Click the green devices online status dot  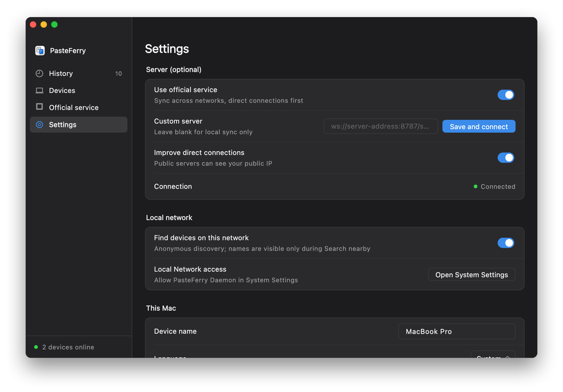click(x=36, y=347)
